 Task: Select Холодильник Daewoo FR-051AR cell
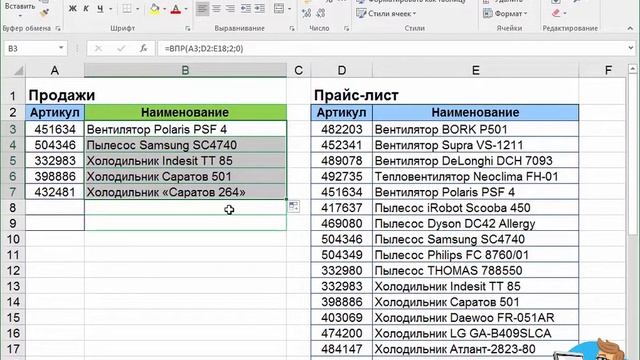[476, 318]
